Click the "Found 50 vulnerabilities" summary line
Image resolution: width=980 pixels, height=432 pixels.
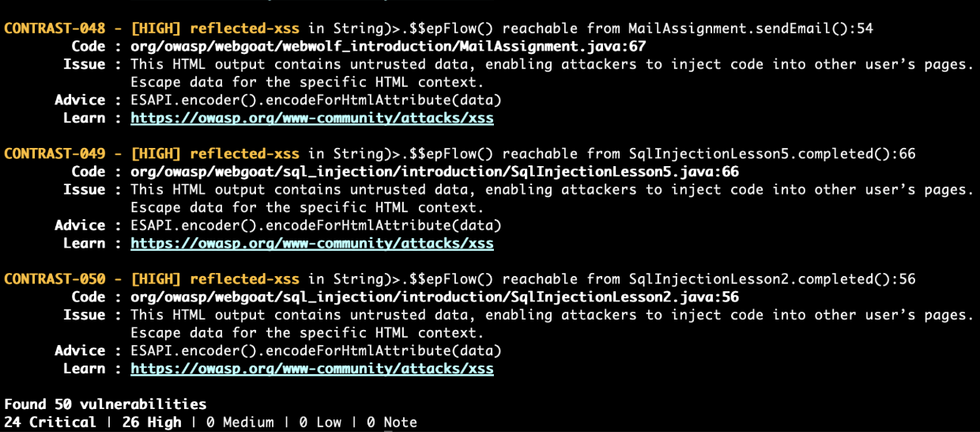105,404
